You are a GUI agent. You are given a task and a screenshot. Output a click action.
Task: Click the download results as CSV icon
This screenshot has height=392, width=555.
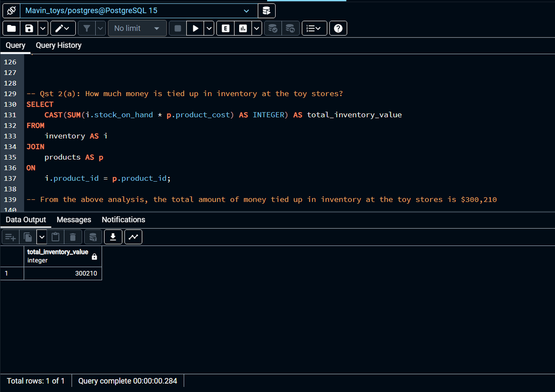(x=113, y=237)
